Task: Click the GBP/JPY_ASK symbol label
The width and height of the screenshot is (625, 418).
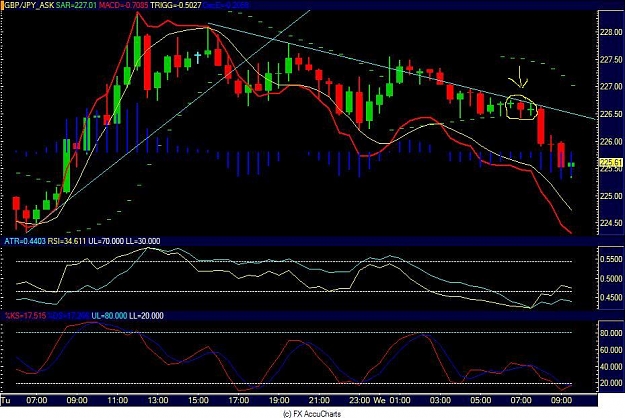Action: point(29,5)
